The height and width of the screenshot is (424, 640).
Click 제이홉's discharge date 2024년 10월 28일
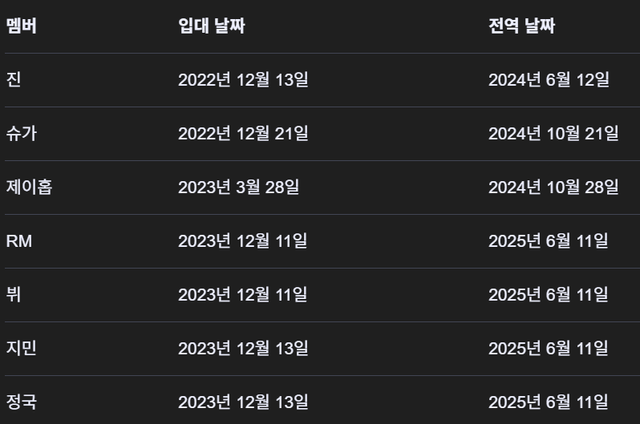pos(553,187)
